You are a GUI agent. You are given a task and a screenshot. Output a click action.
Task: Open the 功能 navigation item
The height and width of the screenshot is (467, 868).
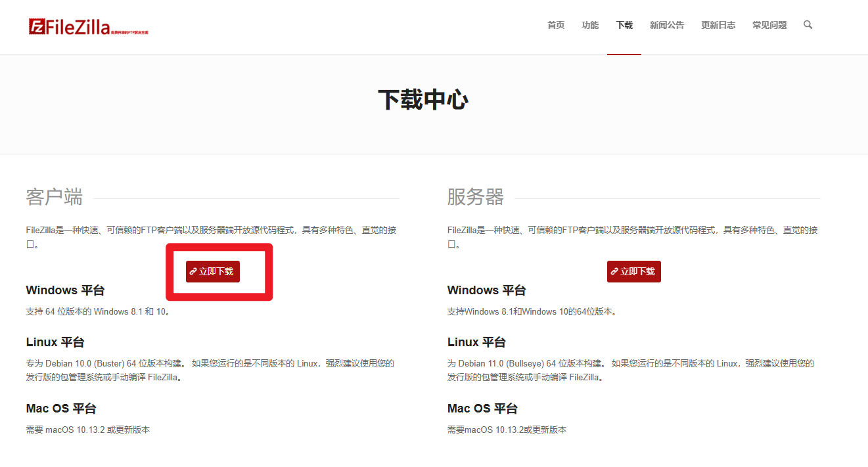590,25
